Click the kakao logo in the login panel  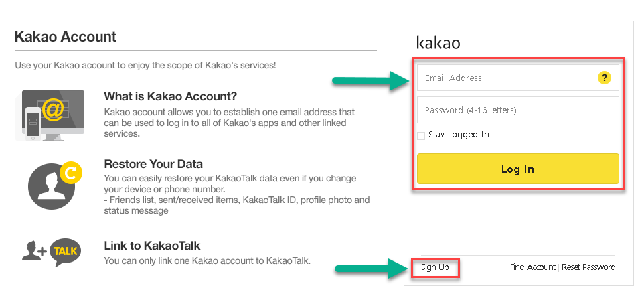[438, 42]
